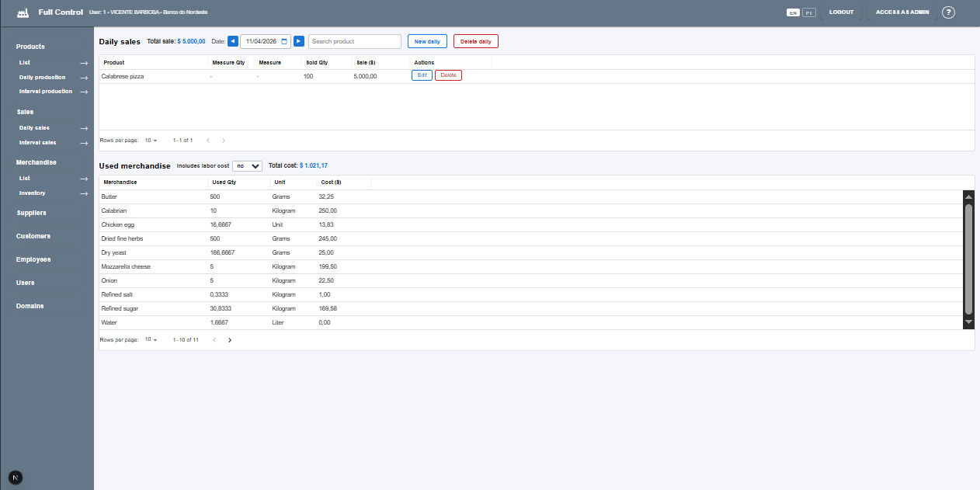980x490 pixels.
Task: Click the Search product input field
Action: (354, 41)
